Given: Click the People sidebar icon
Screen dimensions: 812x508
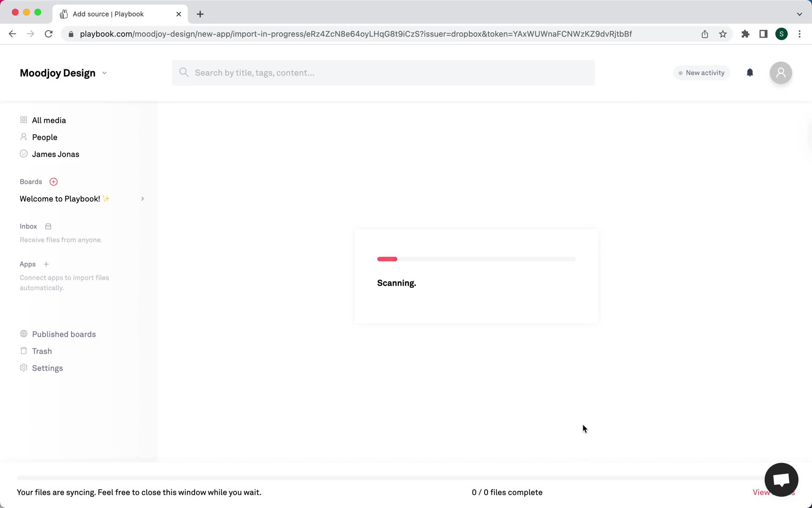Looking at the screenshot, I should tap(23, 137).
